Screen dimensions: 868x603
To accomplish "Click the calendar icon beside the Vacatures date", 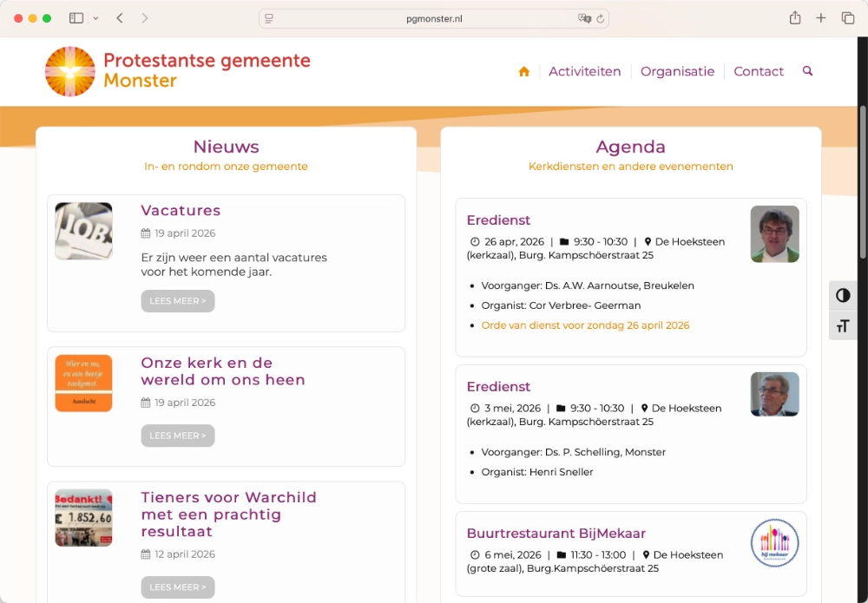I will click(148, 233).
